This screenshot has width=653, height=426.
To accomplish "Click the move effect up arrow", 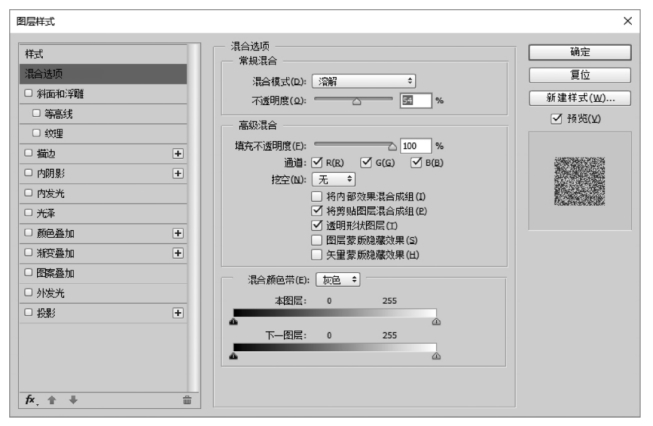I will pyautogui.click(x=52, y=400).
